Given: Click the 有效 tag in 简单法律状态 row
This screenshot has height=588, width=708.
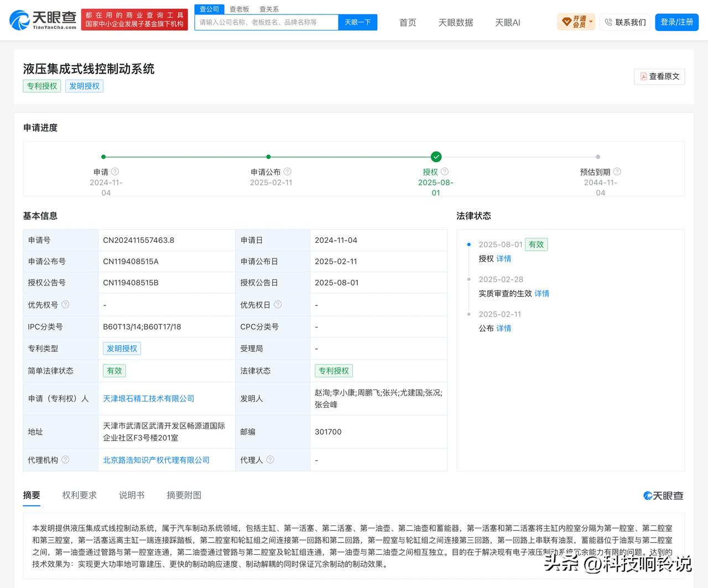Looking at the screenshot, I should (x=114, y=371).
